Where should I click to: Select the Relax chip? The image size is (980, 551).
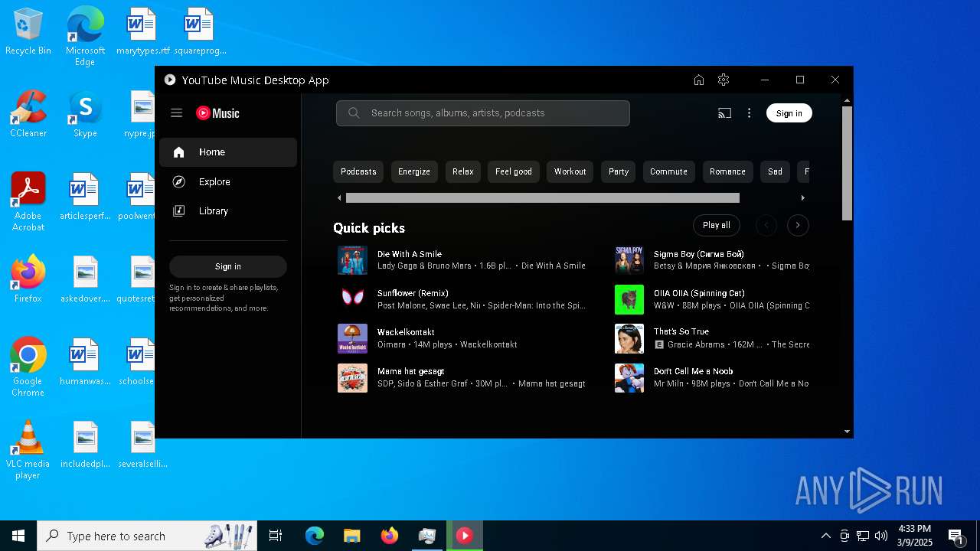click(x=462, y=171)
